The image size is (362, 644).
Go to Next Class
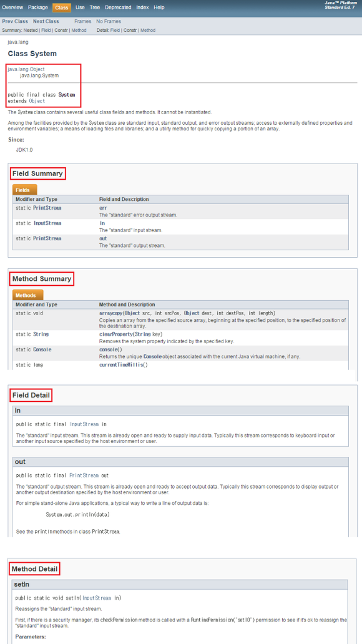click(46, 21)
